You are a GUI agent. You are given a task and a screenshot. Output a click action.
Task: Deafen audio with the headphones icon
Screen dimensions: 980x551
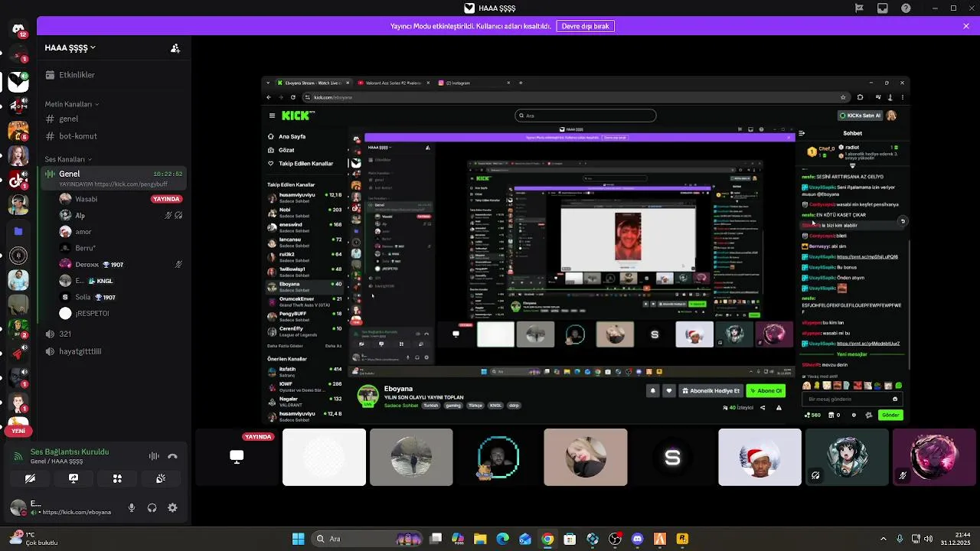(152, 507)
